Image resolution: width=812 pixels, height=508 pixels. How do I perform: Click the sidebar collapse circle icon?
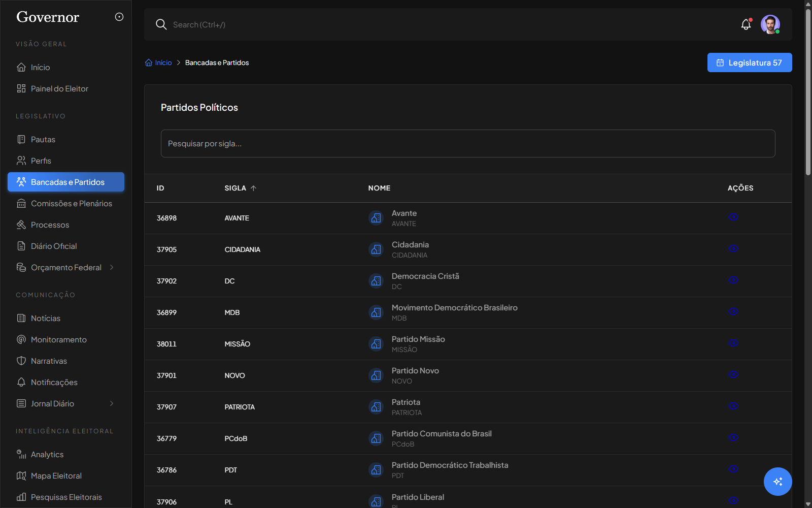point(119,17)
